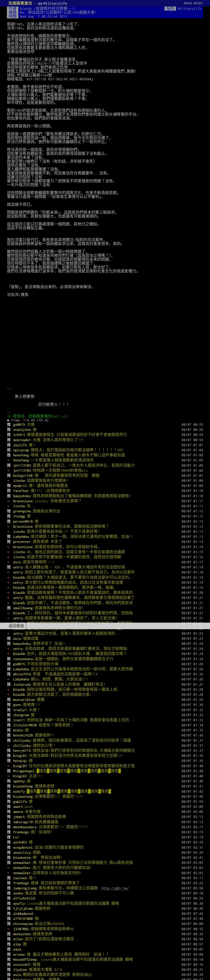Click the line ※ 發信站: 批踢踢實業坊(ptt.cc)
210x980 pixels.
[37, 416]
